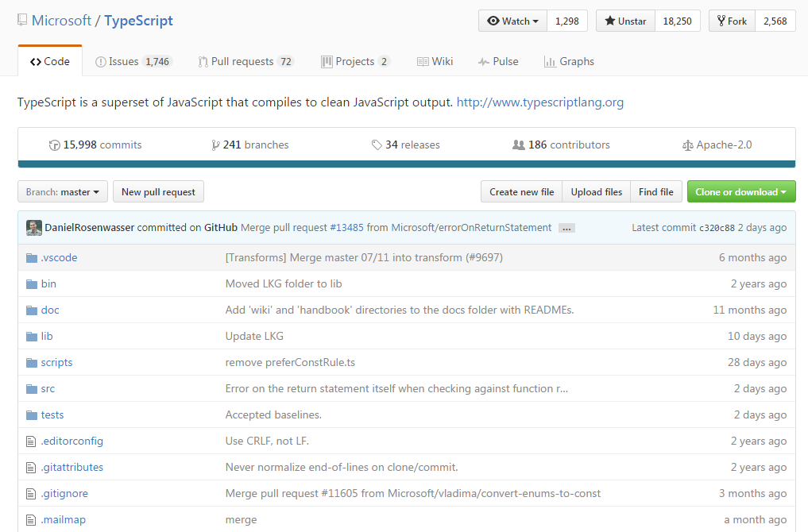This screenshot has width=808, height=532.
Task: Open the Branch: master dropdown
Action: pyautogui.click(x=63, y=192)
